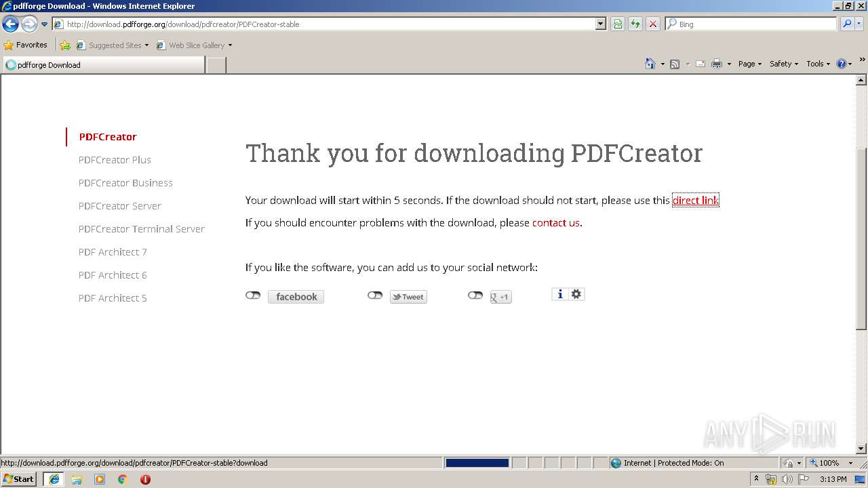Open the recent pages dropdown arrow
The width and height of the screenshot is (868, 488).
click(x=45, y=24)
